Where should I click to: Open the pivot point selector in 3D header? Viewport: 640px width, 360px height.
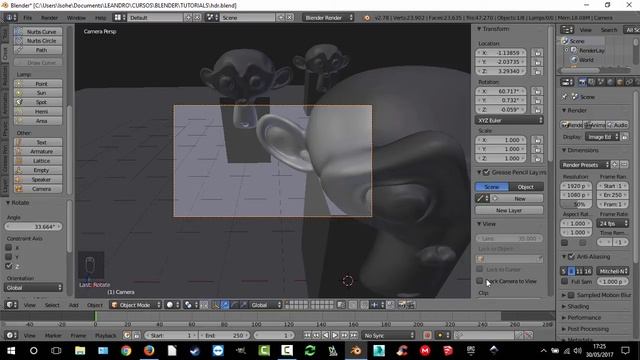[x=190, y=305]
